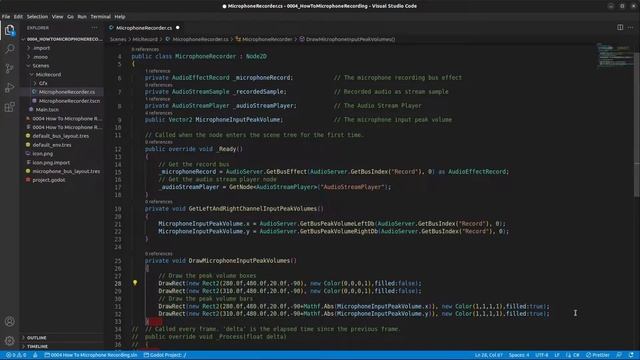Open the File menu

pos(6,17)
